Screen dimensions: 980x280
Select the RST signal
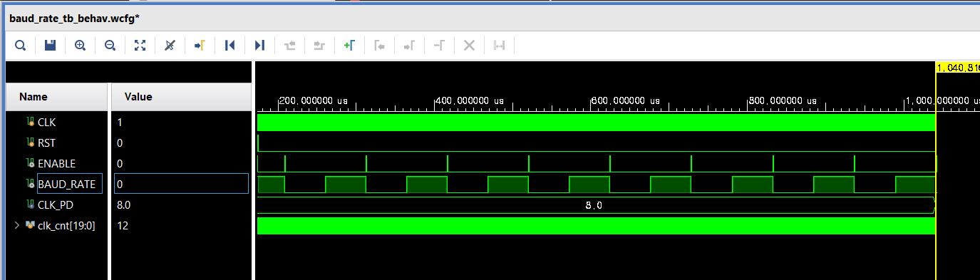[x=46, y=143]
